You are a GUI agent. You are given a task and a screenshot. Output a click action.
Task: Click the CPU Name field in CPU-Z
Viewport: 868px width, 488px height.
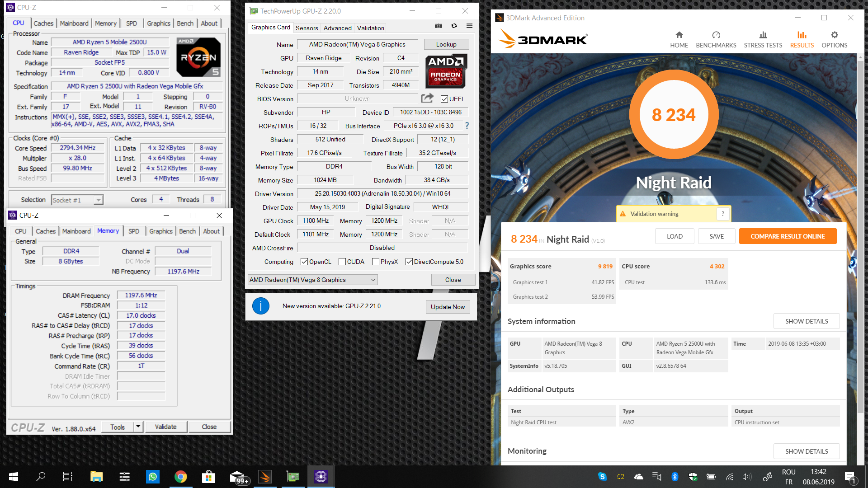pos(110,42)
